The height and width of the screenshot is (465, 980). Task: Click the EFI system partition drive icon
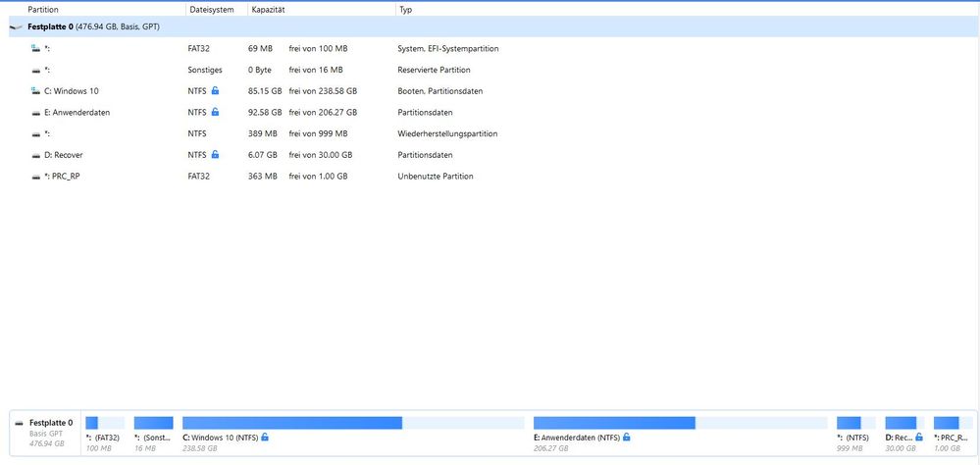click(x=36, y=48)
